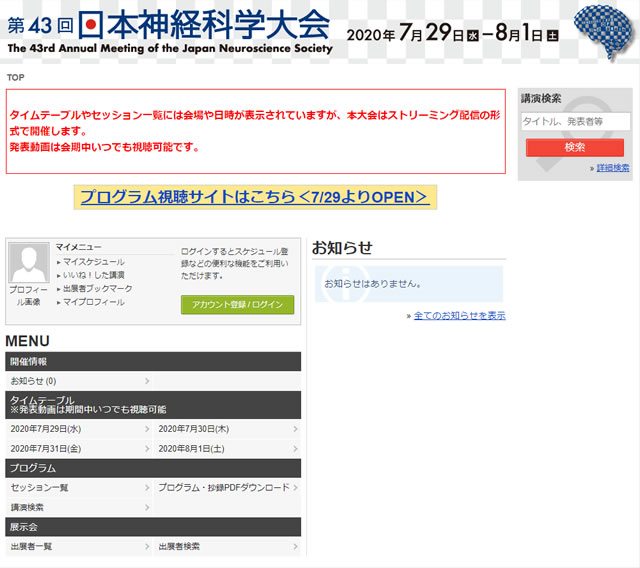Open the お知らせ (0) menu row

[79, 381]
